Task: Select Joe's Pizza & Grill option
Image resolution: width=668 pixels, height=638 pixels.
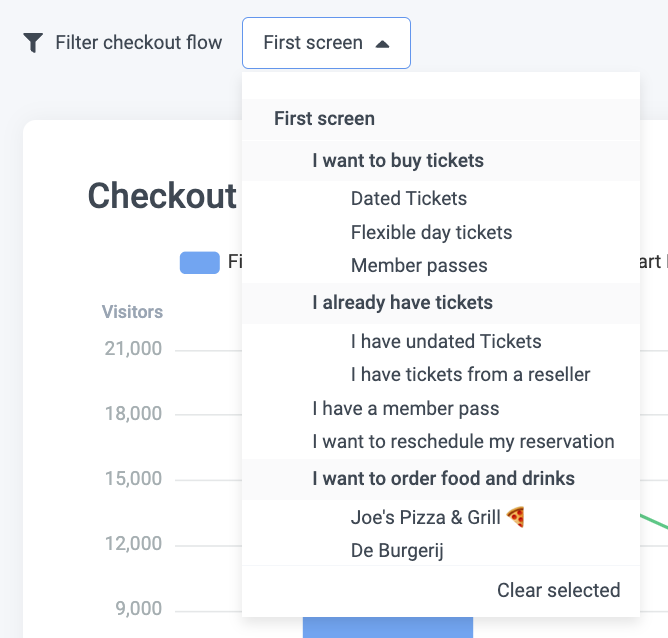Action: coord(426,518)
